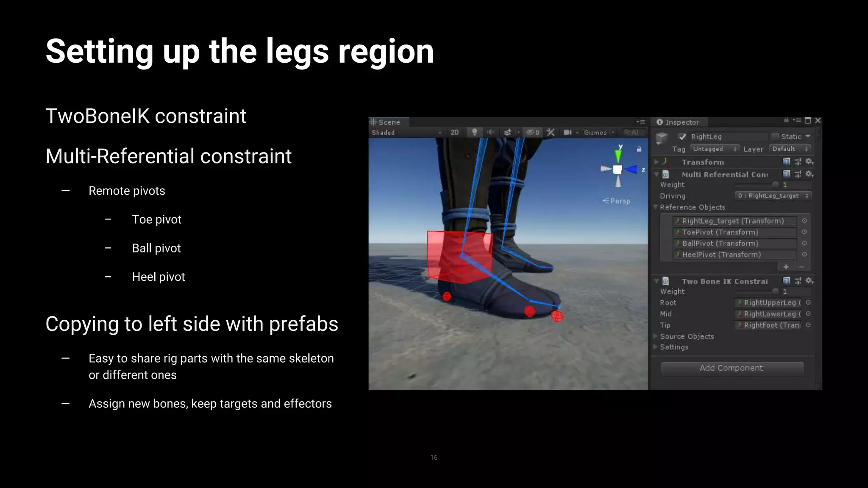Open object picker for RightLeg_target reference

(804, 221)
